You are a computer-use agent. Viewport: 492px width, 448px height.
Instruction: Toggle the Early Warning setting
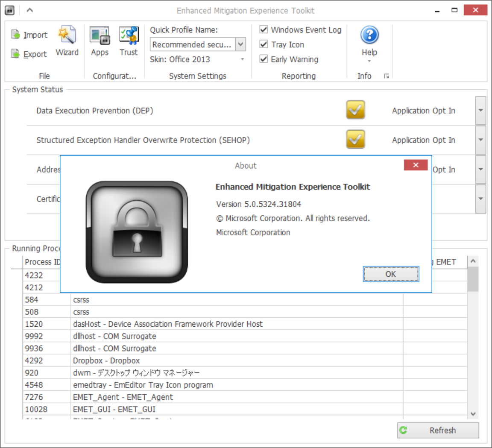[263, 59]
